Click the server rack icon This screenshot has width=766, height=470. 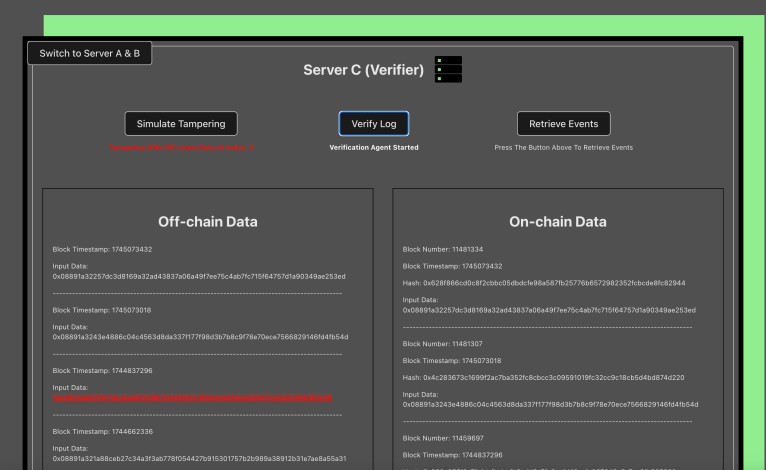point(448,69)
